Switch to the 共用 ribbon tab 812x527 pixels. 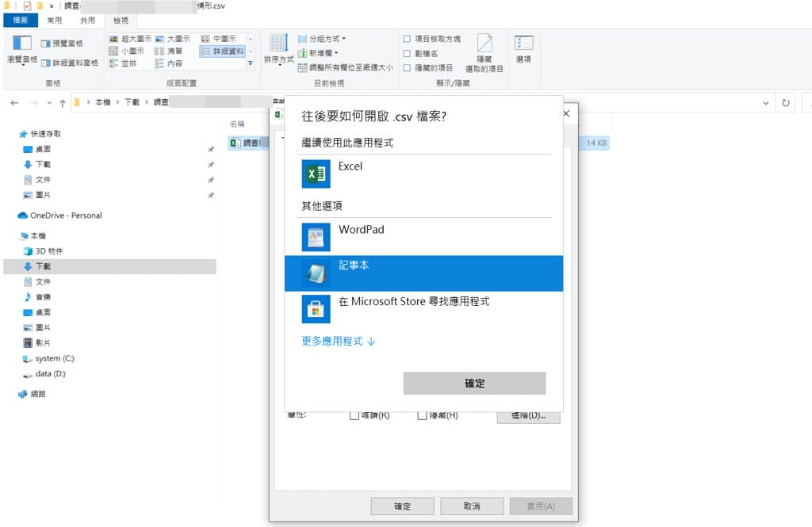pos(87,20)
